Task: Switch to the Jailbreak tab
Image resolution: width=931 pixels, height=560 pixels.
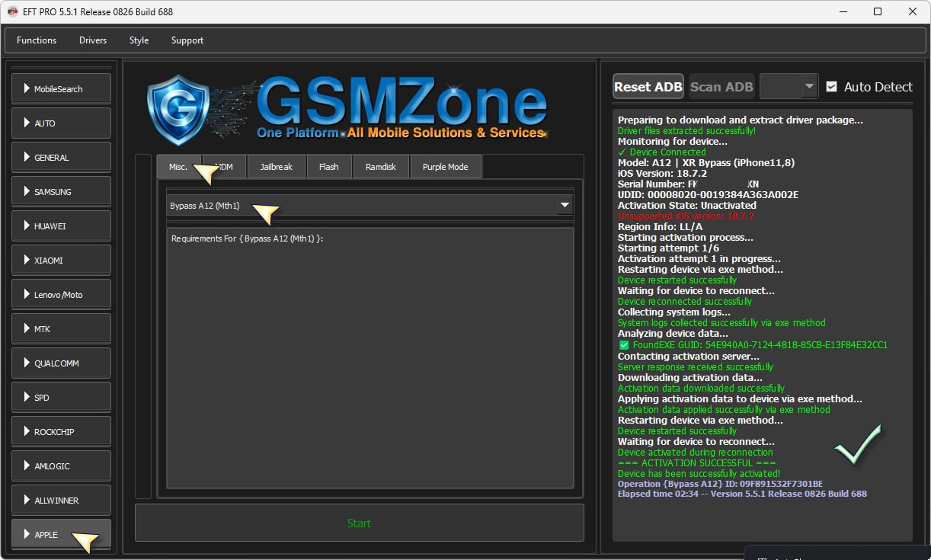Action: click(x=276, y=166)
